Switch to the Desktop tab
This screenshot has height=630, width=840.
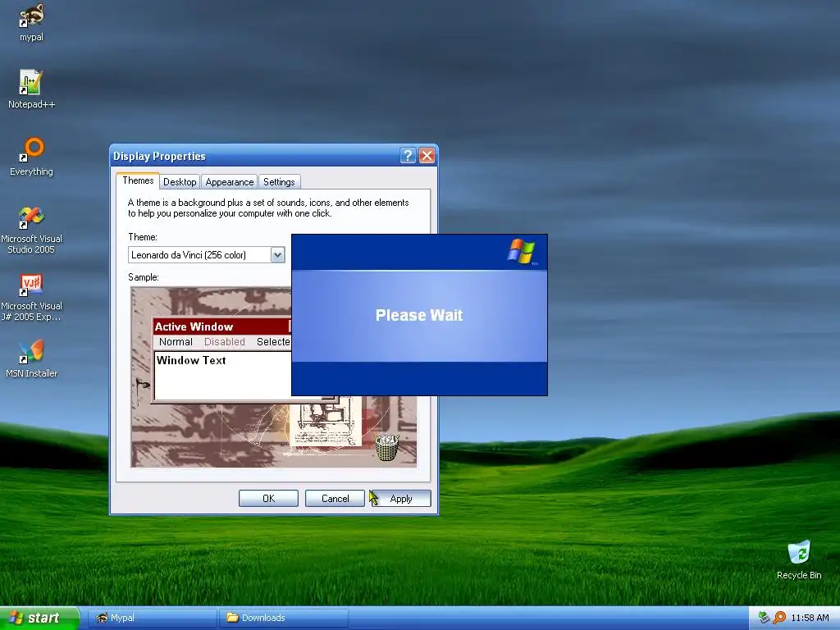pos(180,182)
